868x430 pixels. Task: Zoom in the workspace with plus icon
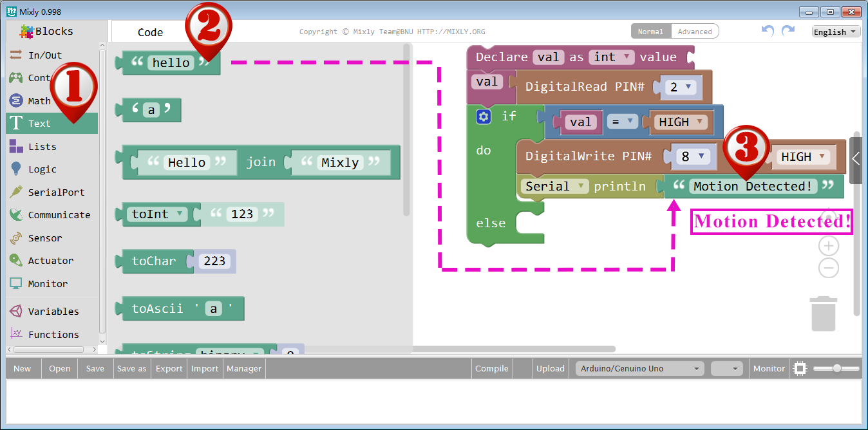(829, 245)
